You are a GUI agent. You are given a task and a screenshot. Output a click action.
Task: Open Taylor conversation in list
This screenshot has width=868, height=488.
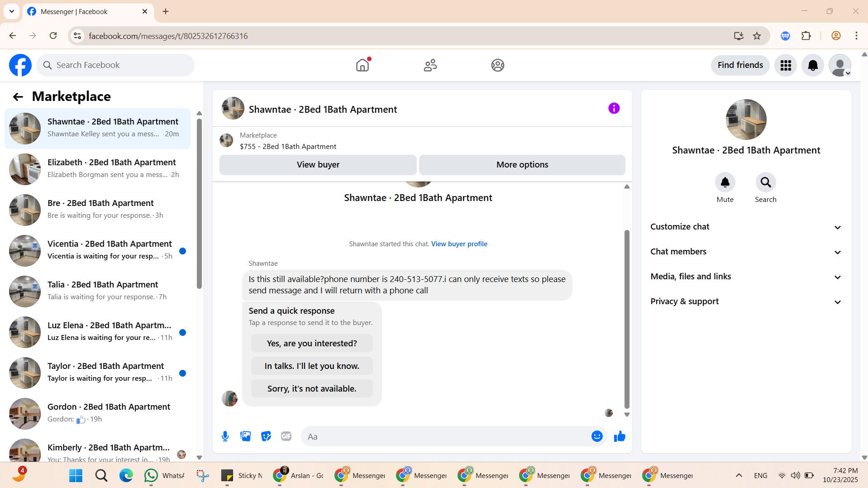tap(98, 373)
